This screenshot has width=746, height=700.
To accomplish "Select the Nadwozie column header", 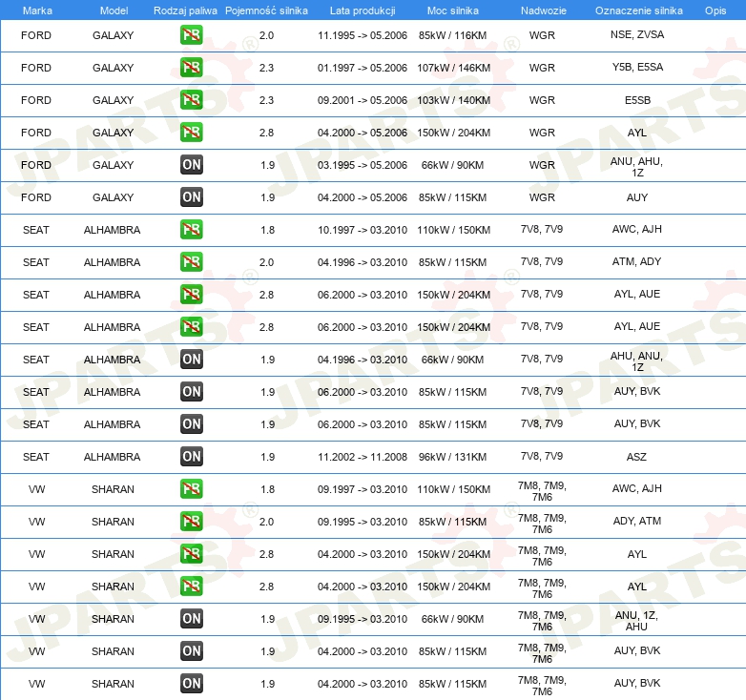I will (x=544, y=10).
